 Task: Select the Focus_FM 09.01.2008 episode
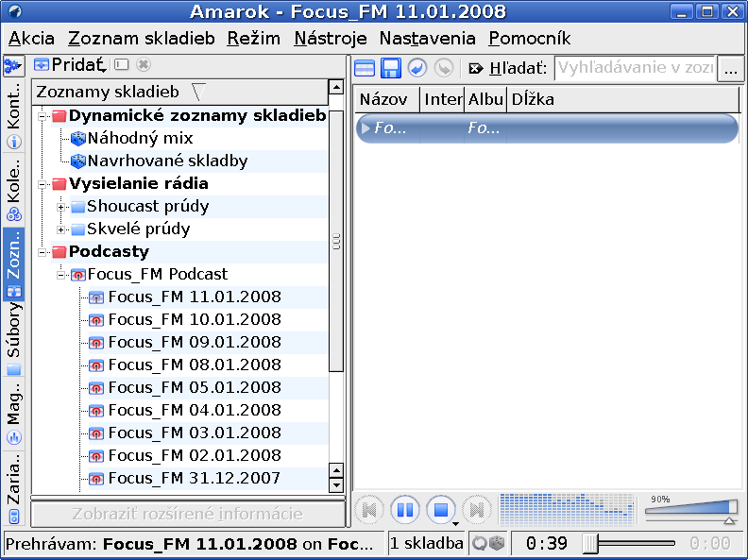[195, 342]
